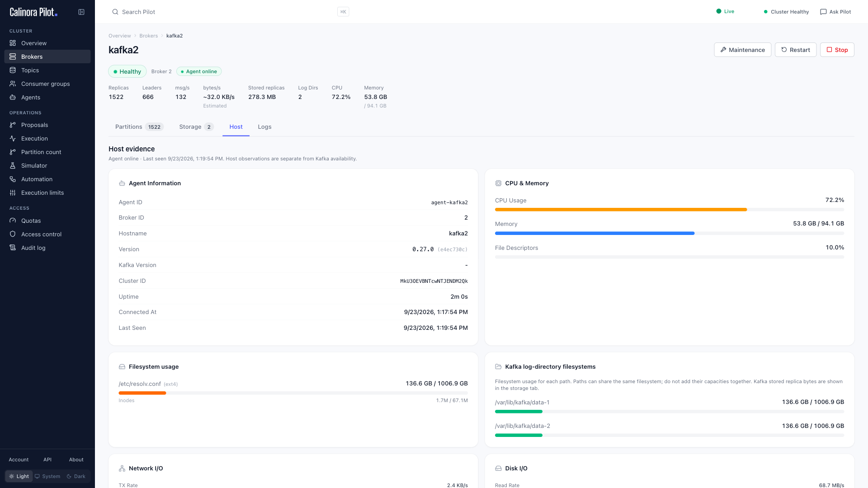Go to Topics in the sidebar
This screenshot has height=488, width=868.
47,70
